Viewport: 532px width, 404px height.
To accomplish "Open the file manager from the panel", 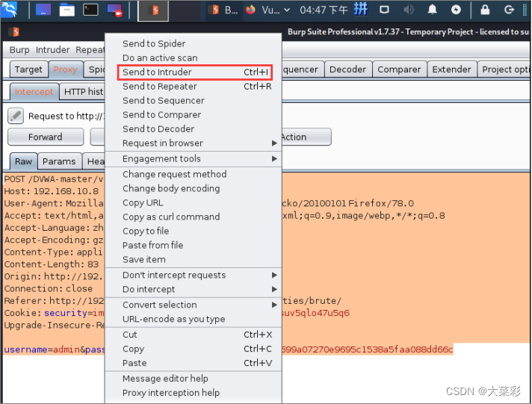I will point(66,10).
